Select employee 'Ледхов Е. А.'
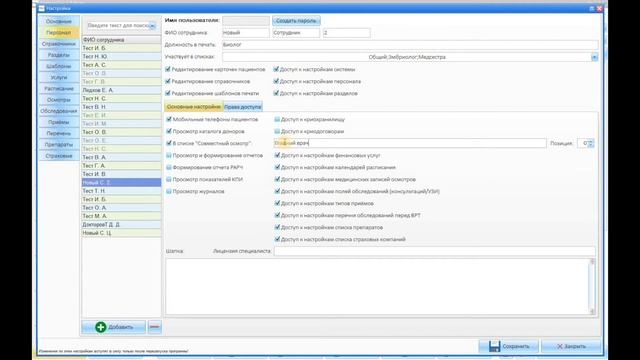 [x=122, y=90]
